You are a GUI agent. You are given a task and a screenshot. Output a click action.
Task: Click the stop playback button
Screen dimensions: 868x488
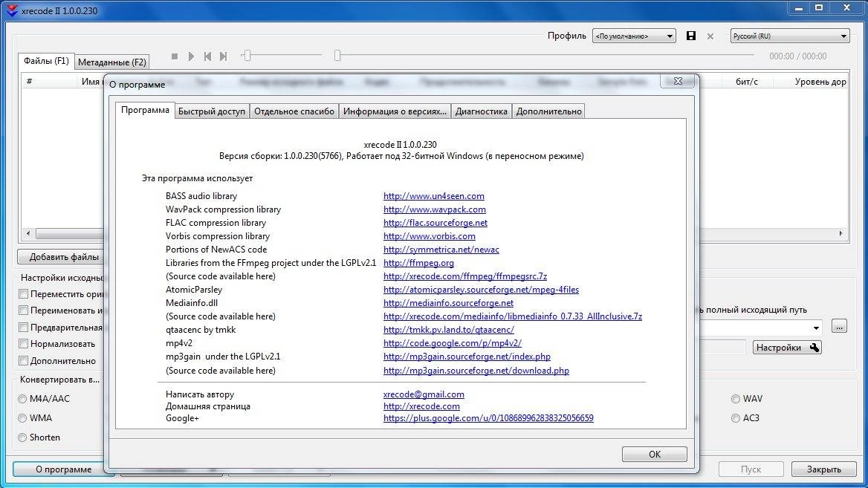(175, 56)
